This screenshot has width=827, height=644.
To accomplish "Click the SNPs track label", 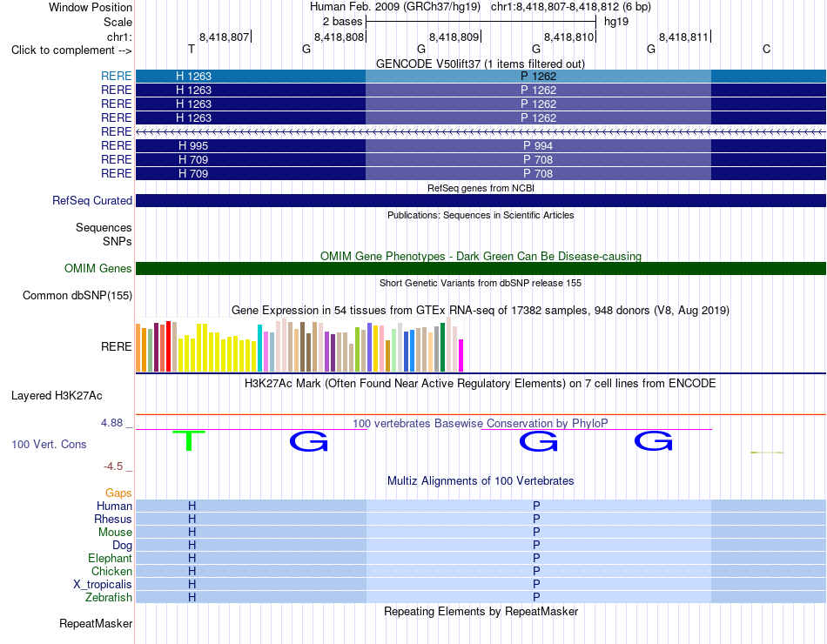I will pyautogui.click(x=118, y=241).
